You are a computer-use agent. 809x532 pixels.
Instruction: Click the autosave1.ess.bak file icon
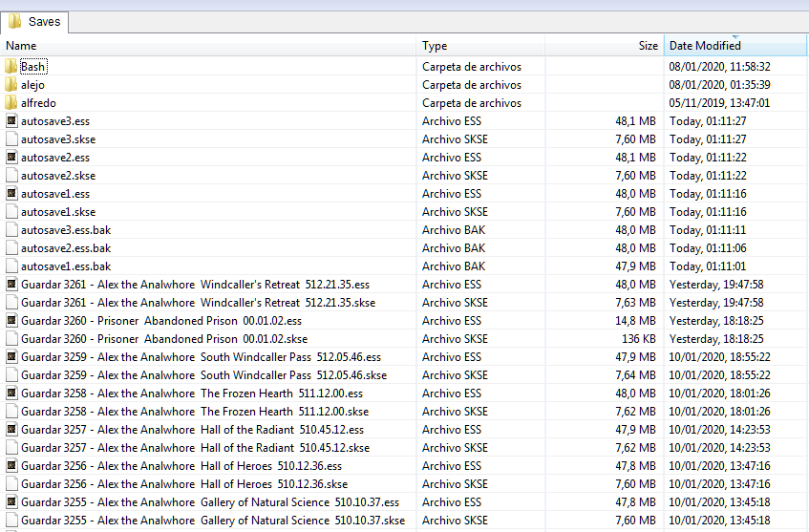point(11,266)
